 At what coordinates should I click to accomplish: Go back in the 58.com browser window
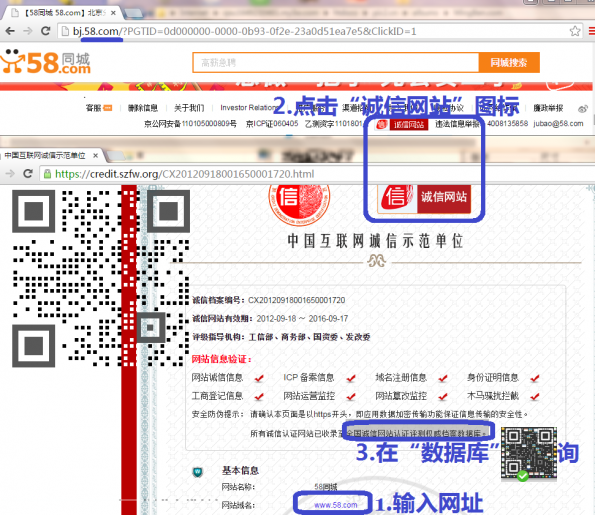click(x=10, y=31)
